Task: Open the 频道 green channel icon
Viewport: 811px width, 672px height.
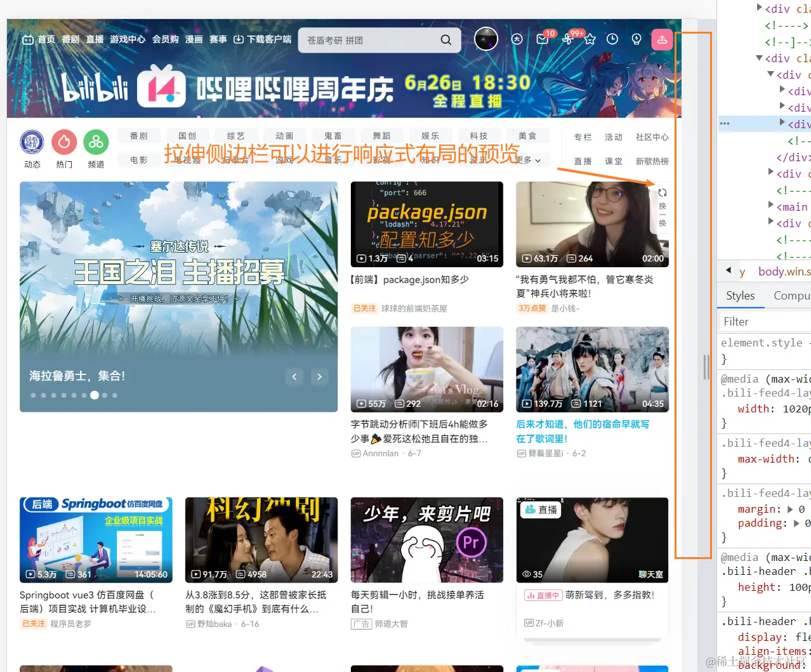Action: pos(96,142)
